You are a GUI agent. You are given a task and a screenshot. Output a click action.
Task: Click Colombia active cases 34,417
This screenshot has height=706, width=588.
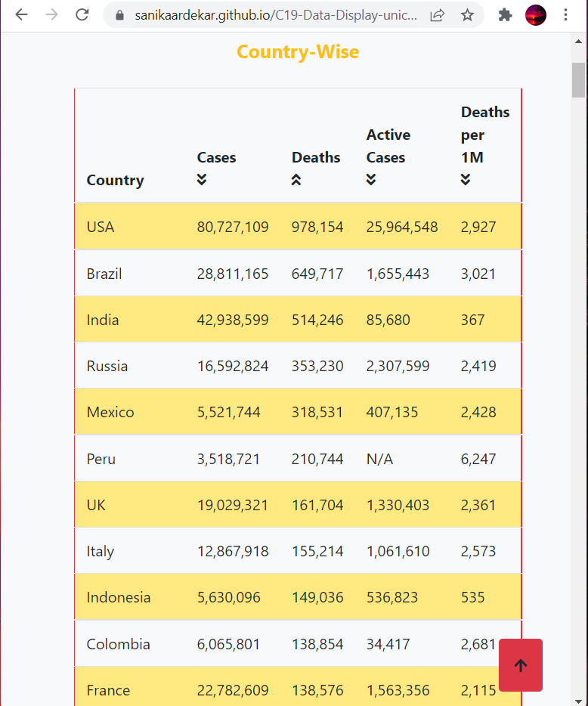click(388, 644)
